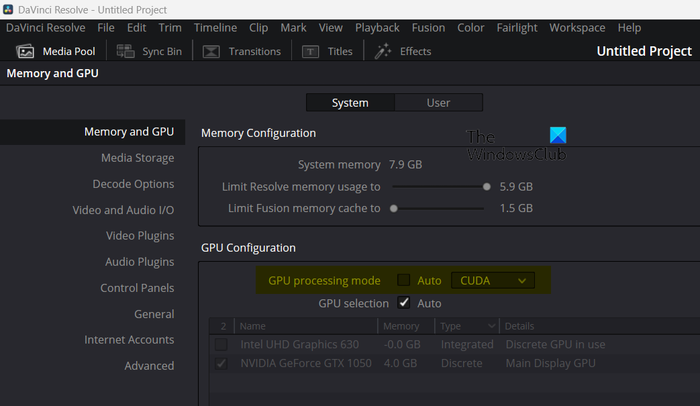The image size is (700, 406).
Task: Switch to the User tab
Action: [438, 102]
